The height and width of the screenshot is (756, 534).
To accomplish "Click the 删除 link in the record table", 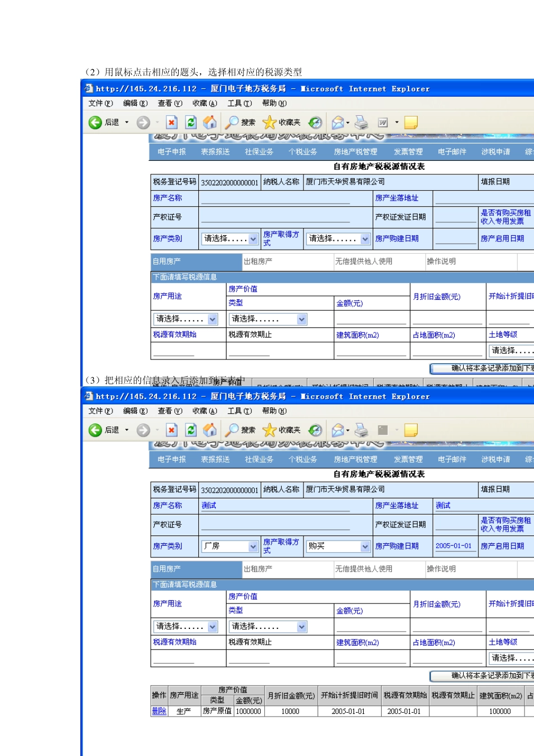I will point(159,711).
